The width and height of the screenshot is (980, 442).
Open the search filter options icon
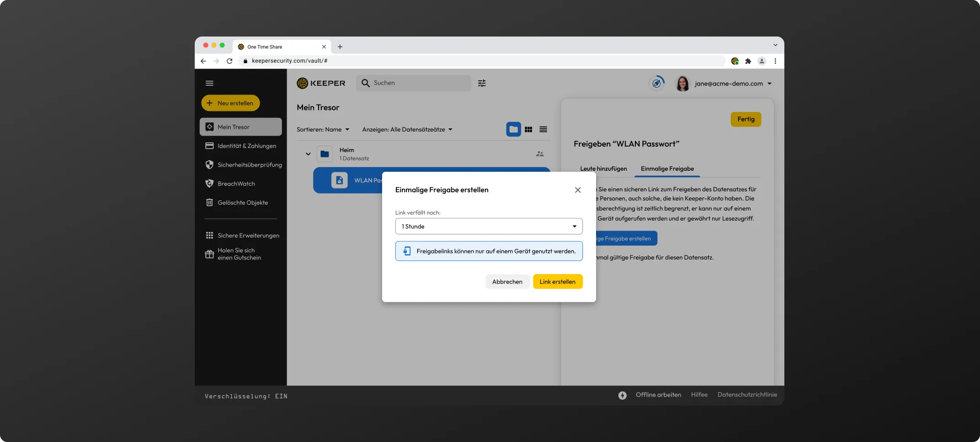click(x=482, y=83)
